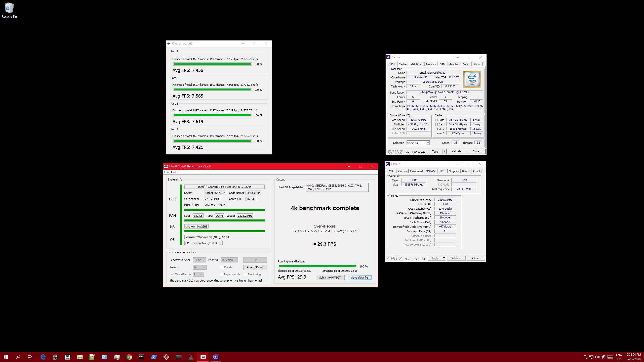Open Task View on taskbar
The height and width of the screenshot is (362, 644).
coord(30,357)
